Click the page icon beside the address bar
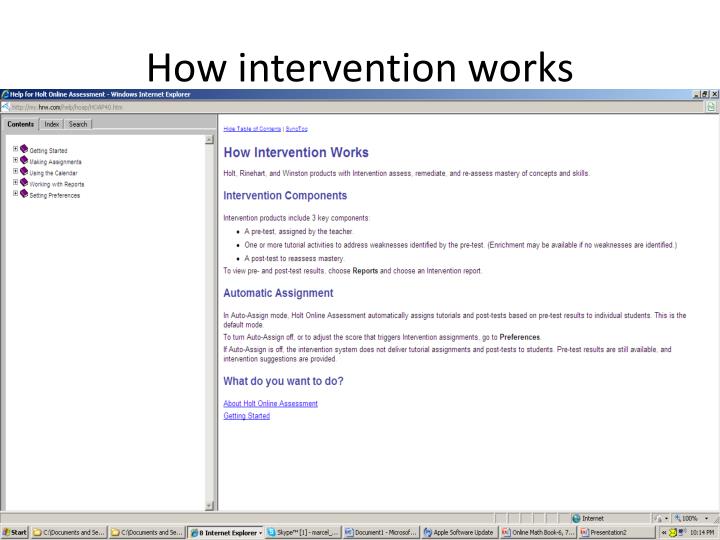This screenshot has width=720, height=540. point(5,107)
